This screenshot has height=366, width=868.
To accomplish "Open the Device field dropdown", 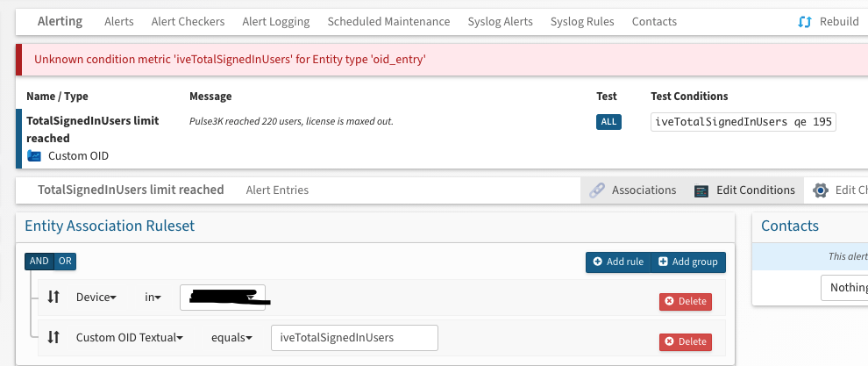I will click(96, 298).
